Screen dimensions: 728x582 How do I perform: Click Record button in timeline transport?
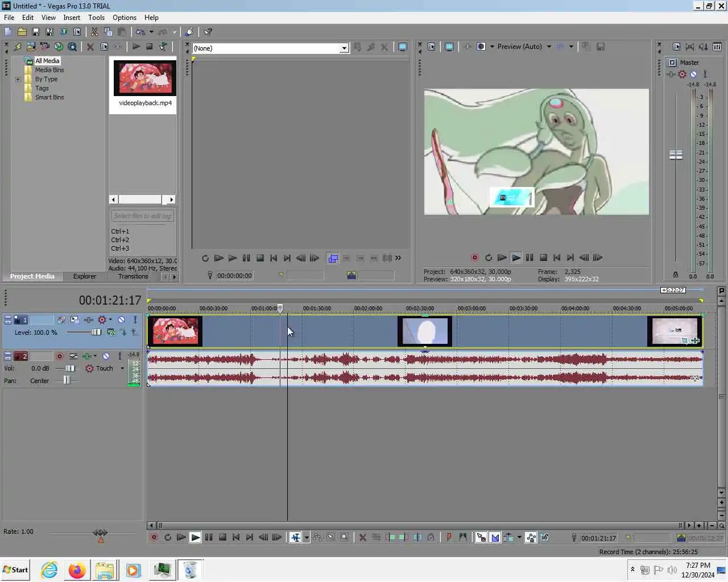154,537
